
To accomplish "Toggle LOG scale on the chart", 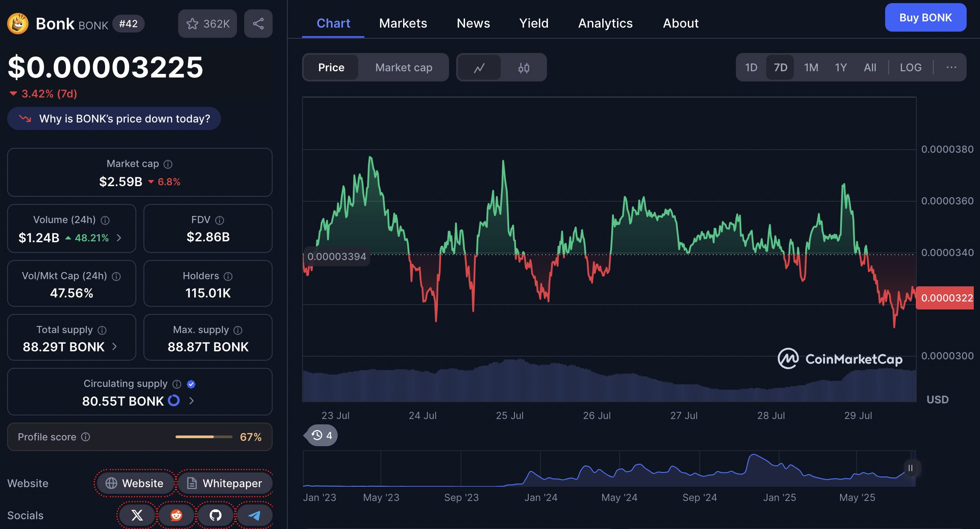I will [x=911, y=68].
